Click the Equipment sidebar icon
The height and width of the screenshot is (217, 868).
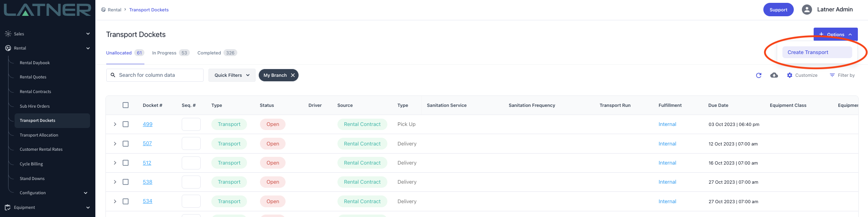[8, 207]
